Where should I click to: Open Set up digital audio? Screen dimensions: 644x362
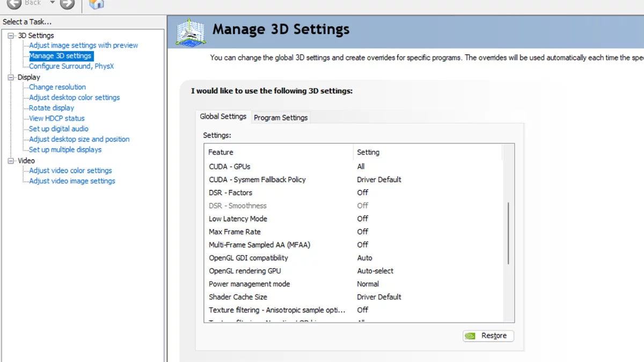tap(58, 129)
